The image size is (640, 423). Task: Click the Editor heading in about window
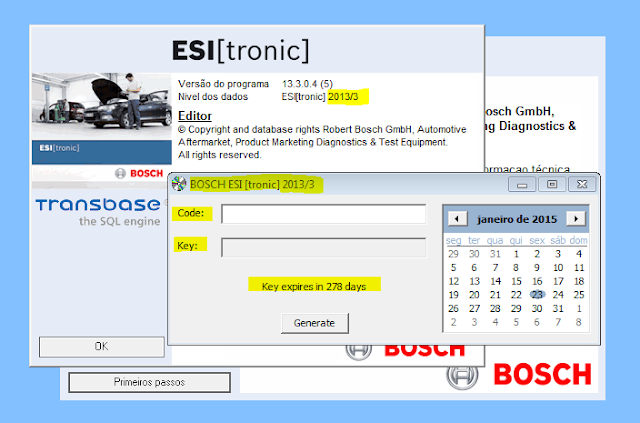tap(195, 116)
